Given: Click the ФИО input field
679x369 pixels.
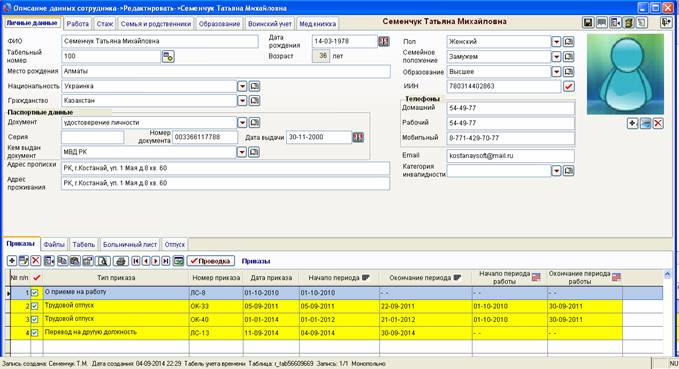Looking at the screenshot, I should (160, 41).
